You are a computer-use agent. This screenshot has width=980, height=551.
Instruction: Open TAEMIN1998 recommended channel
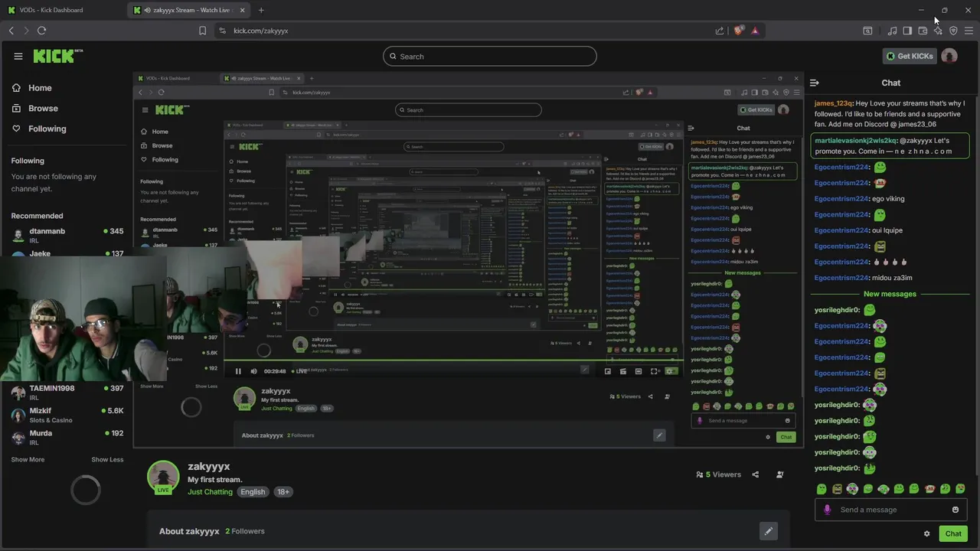(67, 392)
